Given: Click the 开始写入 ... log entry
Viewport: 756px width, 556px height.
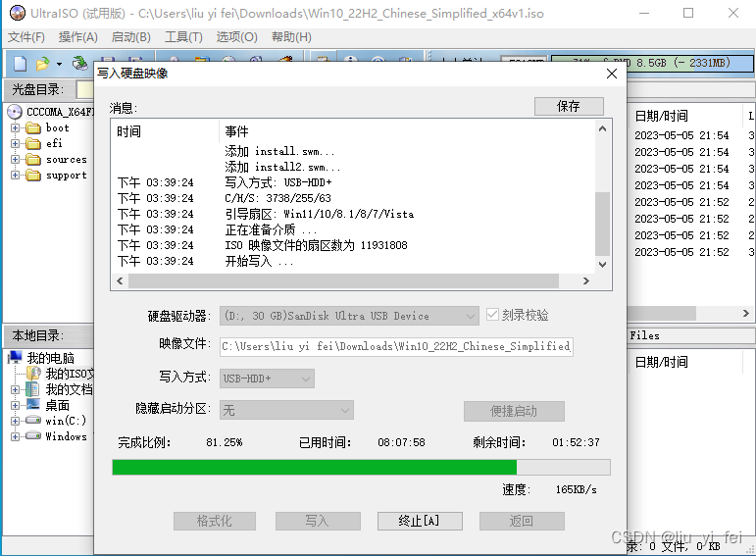Looking at the screenshot, I should pyautogui.click(x=259, y=262).
